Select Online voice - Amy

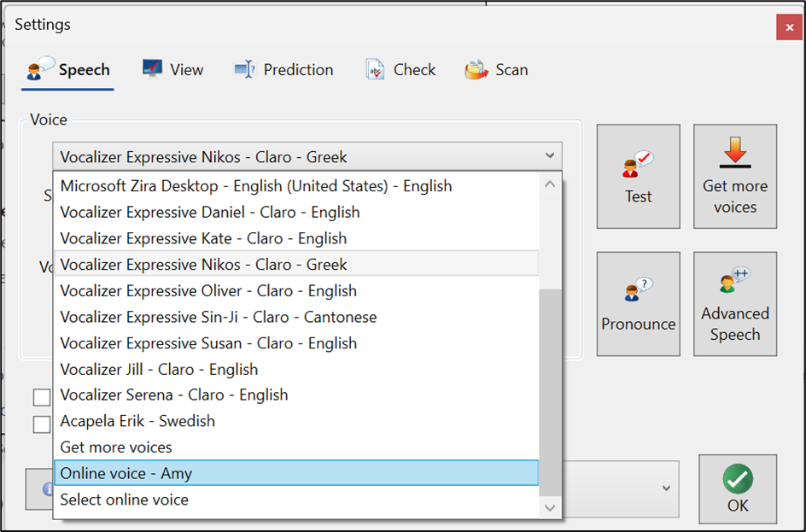click(296, 473)
